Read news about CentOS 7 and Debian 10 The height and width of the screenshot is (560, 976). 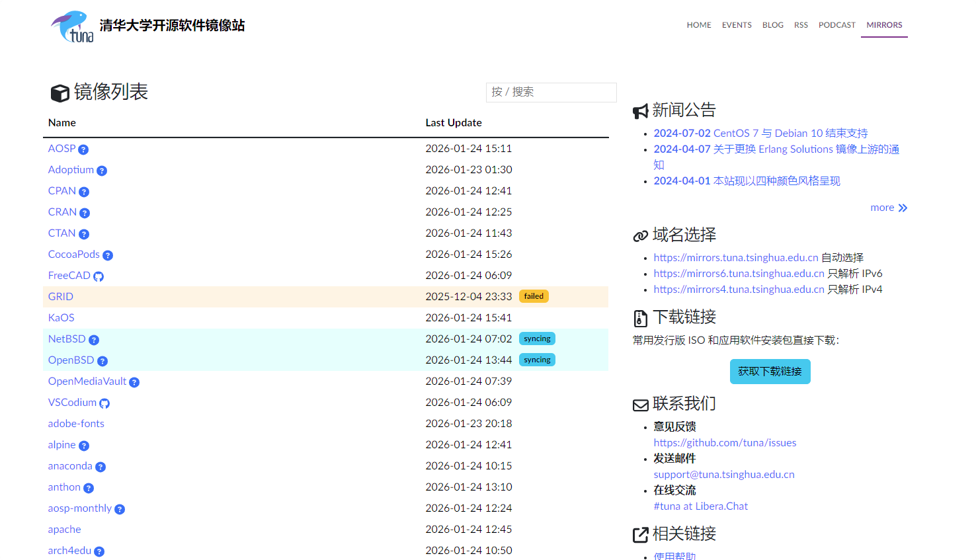coord(760,134)
